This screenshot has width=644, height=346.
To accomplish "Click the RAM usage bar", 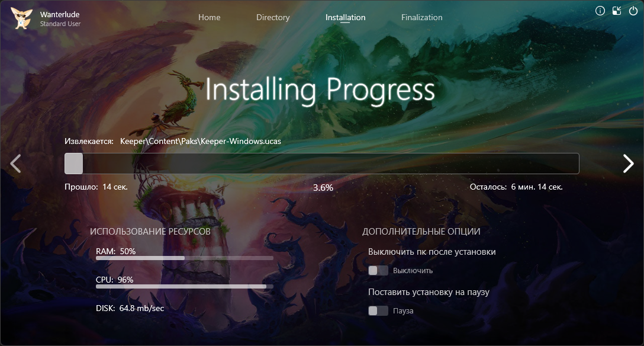I will pyautogui.click(x=185, y=258).
